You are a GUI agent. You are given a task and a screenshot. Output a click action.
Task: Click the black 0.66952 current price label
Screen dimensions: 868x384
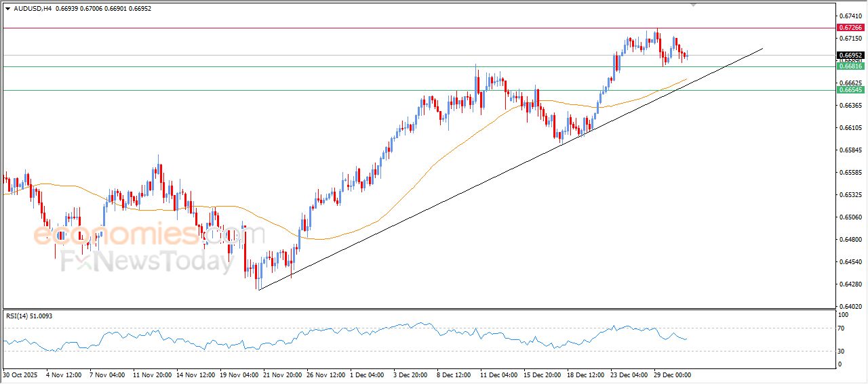[850, 56]
